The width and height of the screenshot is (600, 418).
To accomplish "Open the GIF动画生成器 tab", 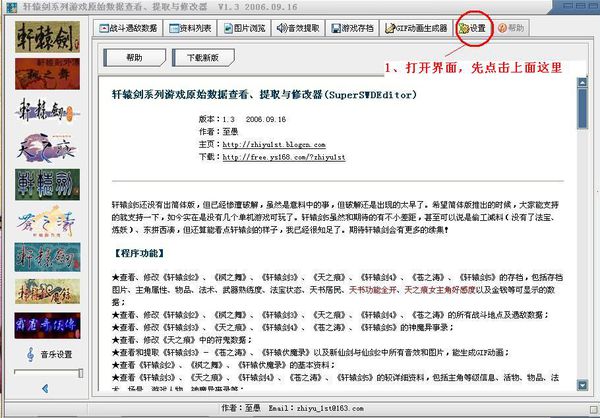I will coord(416,28).
